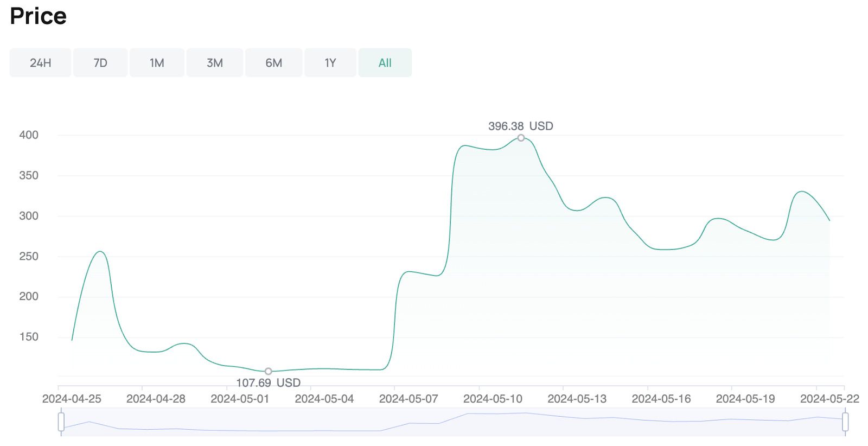
Task: Click the 250 y-axis value label
Action: point(29,256)
